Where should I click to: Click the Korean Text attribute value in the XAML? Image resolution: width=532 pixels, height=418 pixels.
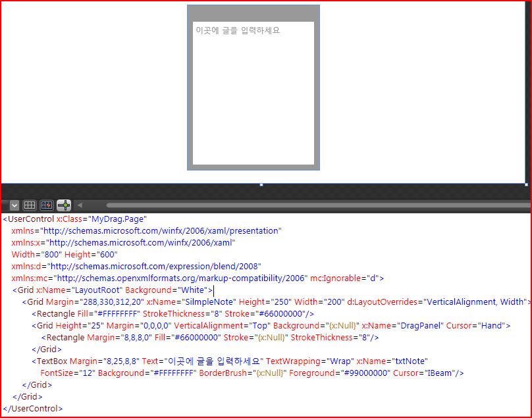coord(214,361)
